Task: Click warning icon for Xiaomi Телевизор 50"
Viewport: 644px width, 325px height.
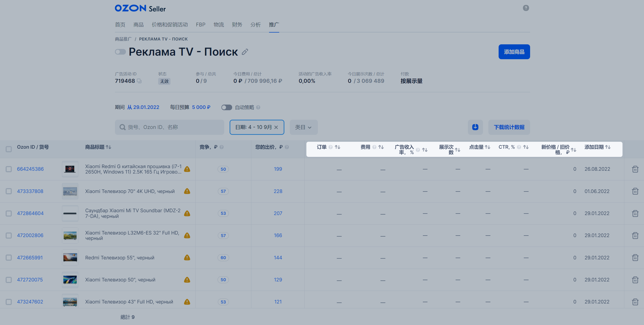Action: (x=187, y=280)
